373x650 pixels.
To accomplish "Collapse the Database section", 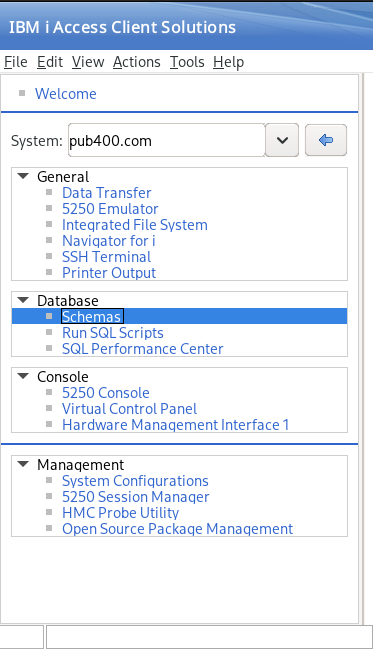I will click(23, 300).
